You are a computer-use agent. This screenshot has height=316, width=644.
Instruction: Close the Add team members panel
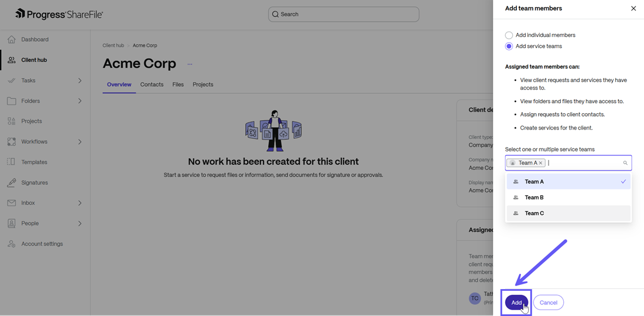633,9
